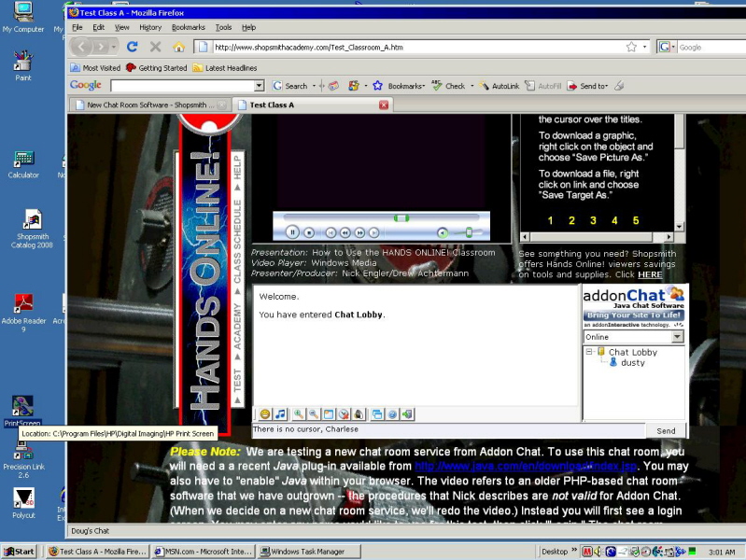Click the Google toolbar spell Check button
The width and height of the screenshot is (746, 560).
click(x=448, y=86)
